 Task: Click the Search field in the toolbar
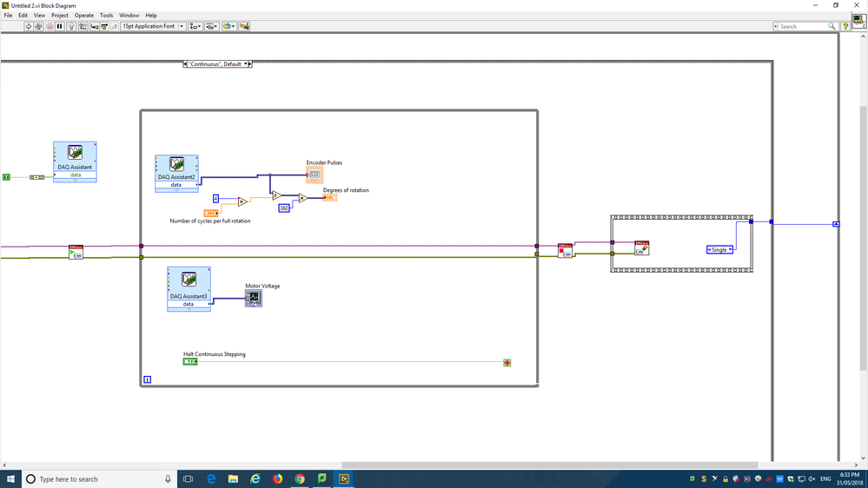coord(805,26)
